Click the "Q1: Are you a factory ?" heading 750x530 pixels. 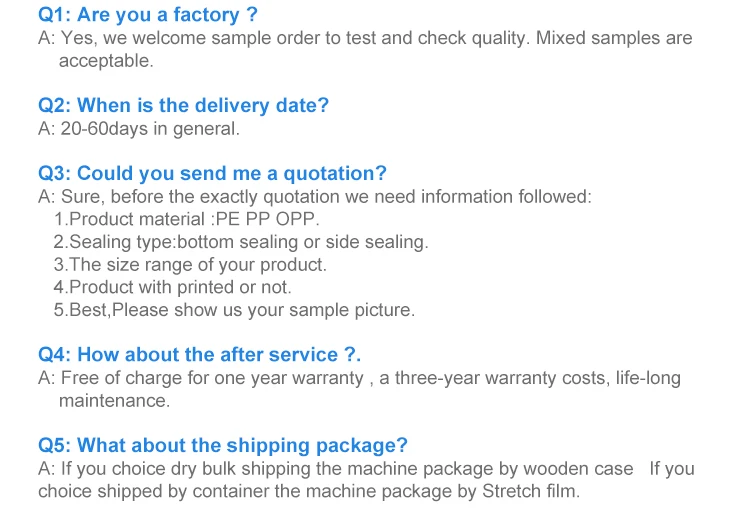coord(148,15)
